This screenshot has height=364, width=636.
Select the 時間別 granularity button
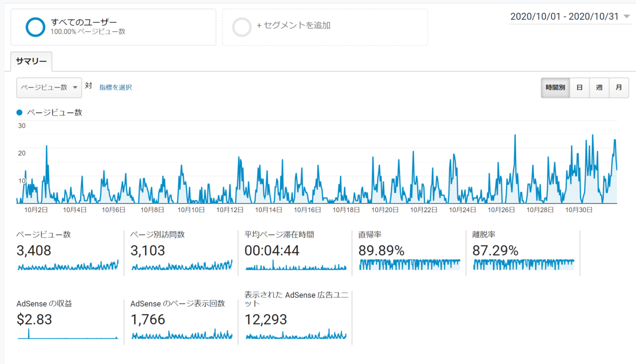(x=555, y=87)
